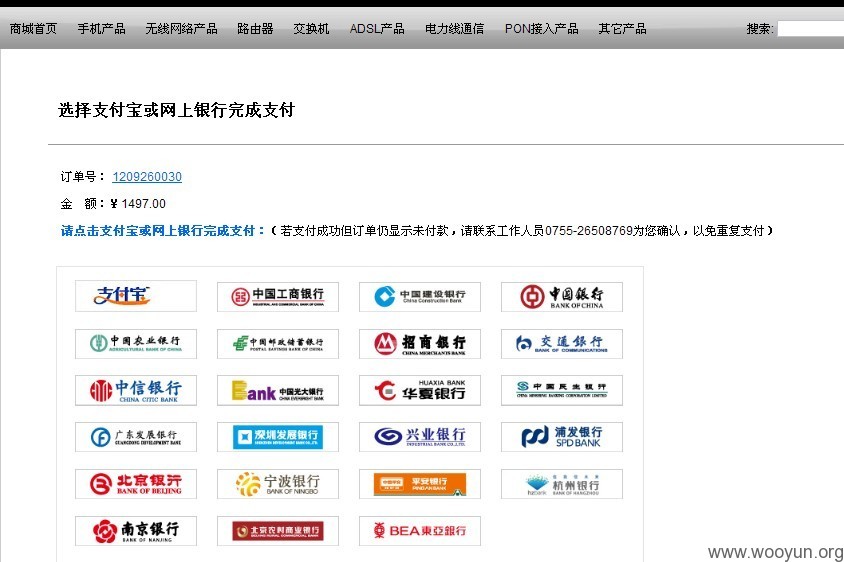Click 南京银行 Bank of Nanjing logo
The width and height of the screenshot is (844, 562).
point(136,531)
